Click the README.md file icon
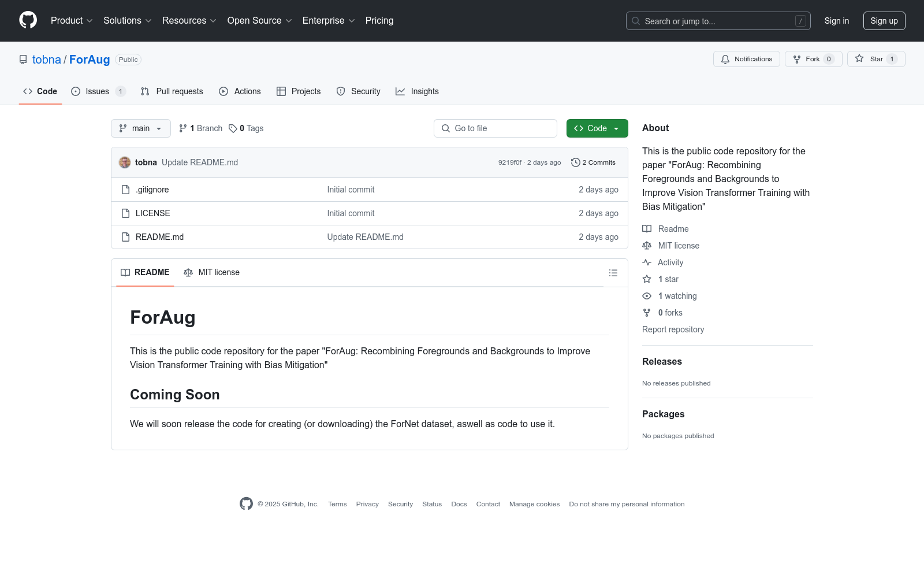The height and width of the screenshot is (578, 924). click(125, 237)
